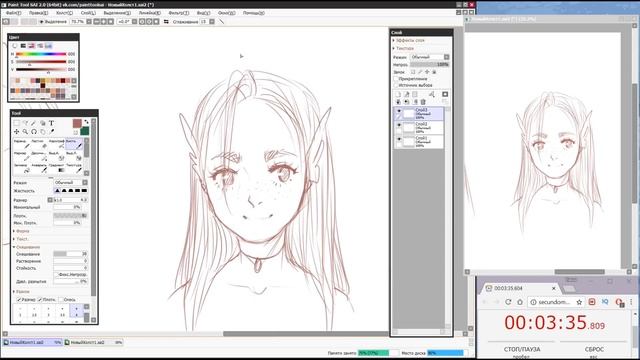Viewport: 640px width, 360px height.
Task: Choose the Текстура brush preset
Action: point(74,168)
